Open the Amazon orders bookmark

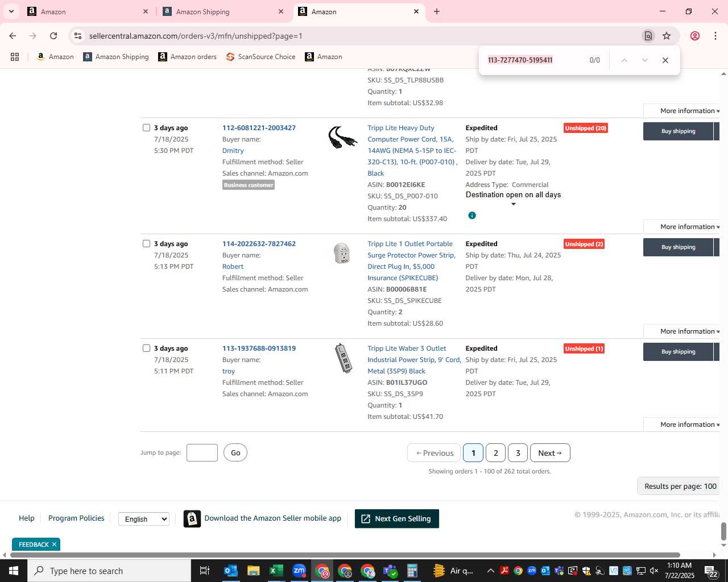coord(187,57)
